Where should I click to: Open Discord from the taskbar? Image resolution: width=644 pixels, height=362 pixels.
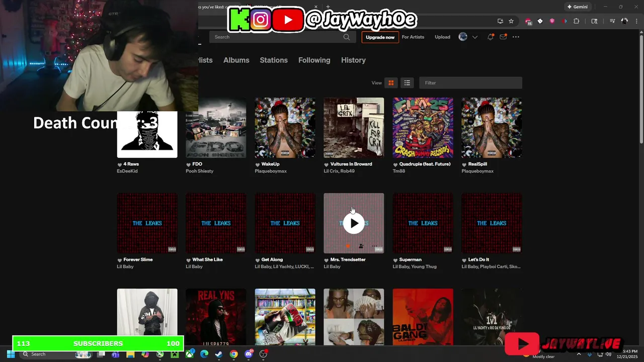[249, 354]
